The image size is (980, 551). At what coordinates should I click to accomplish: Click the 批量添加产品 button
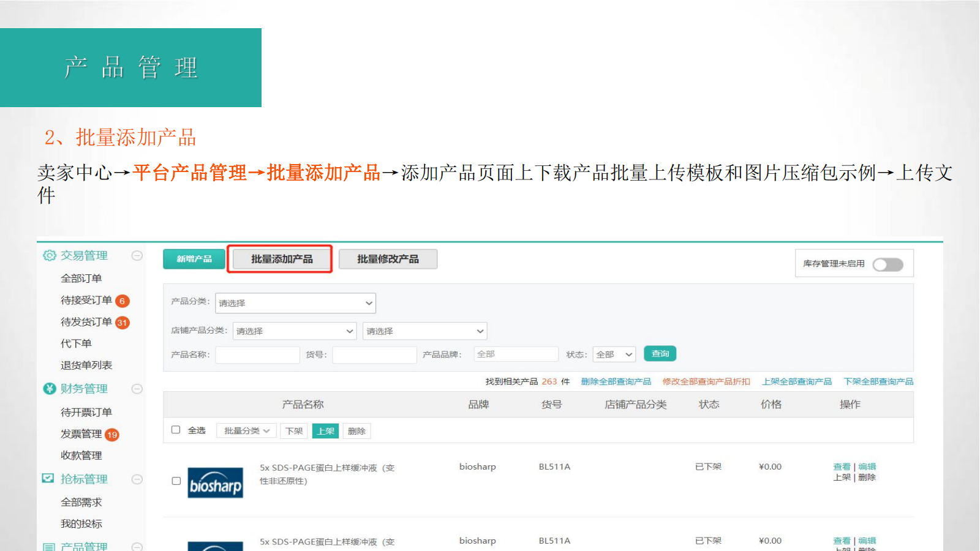(281, 259)
